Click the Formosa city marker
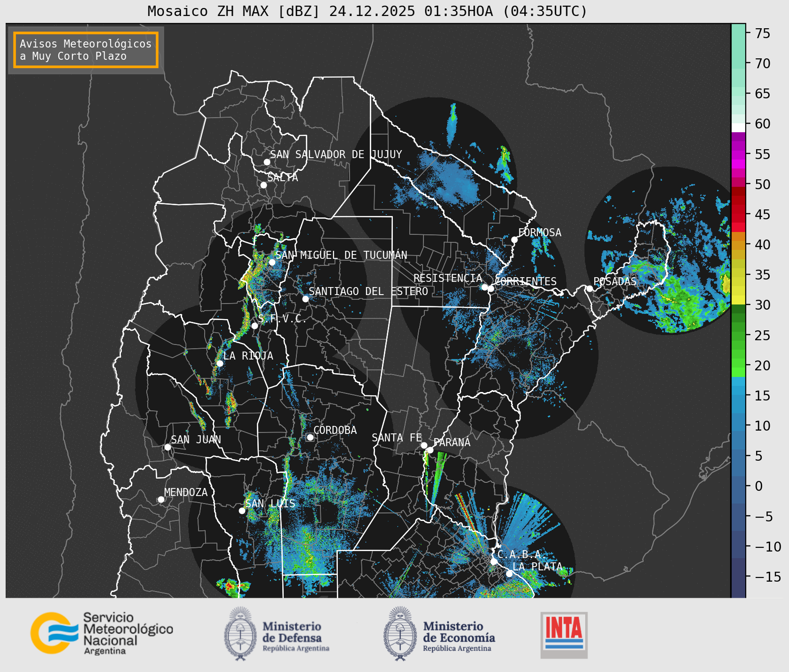This screenshot has width=789, height=672. point(514,240)
